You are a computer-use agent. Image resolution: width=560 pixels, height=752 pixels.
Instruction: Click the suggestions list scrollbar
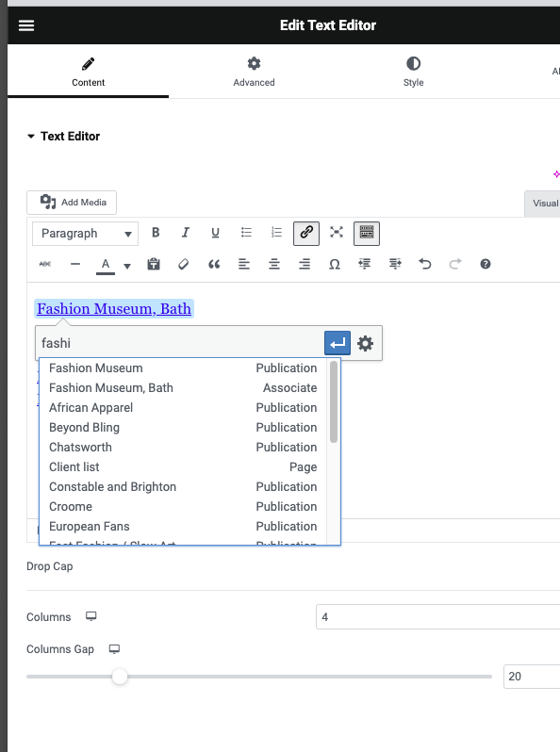334,401
